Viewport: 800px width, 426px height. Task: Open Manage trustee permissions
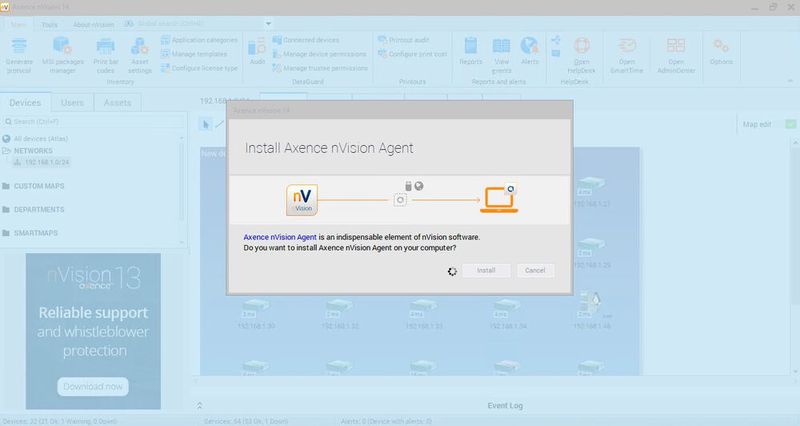[x=320, y=68]
